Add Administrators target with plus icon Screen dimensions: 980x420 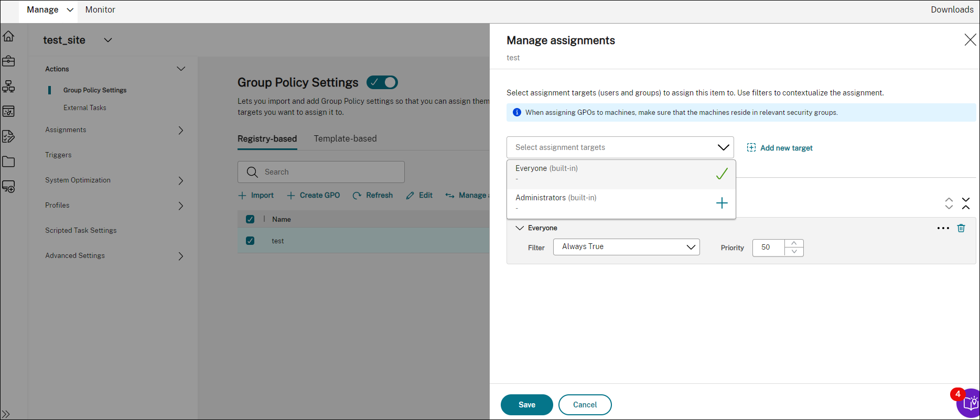[721, 203]
